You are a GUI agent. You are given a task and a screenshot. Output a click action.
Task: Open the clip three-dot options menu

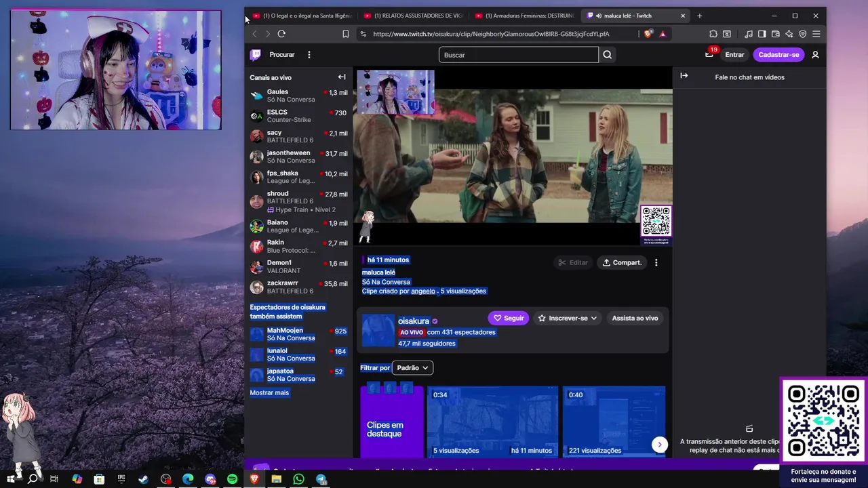tap(656, 262)
